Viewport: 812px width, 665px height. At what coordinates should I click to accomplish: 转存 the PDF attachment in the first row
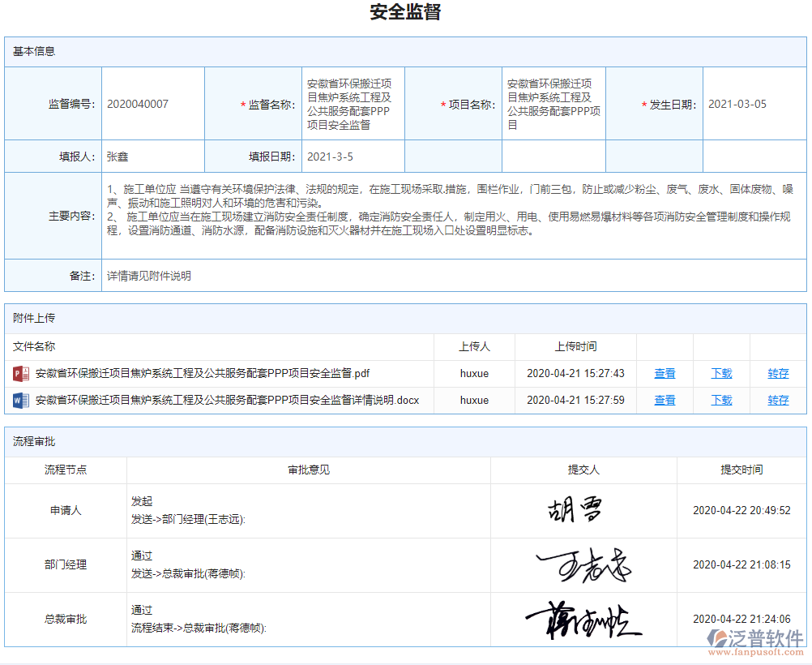pos(776,373)
